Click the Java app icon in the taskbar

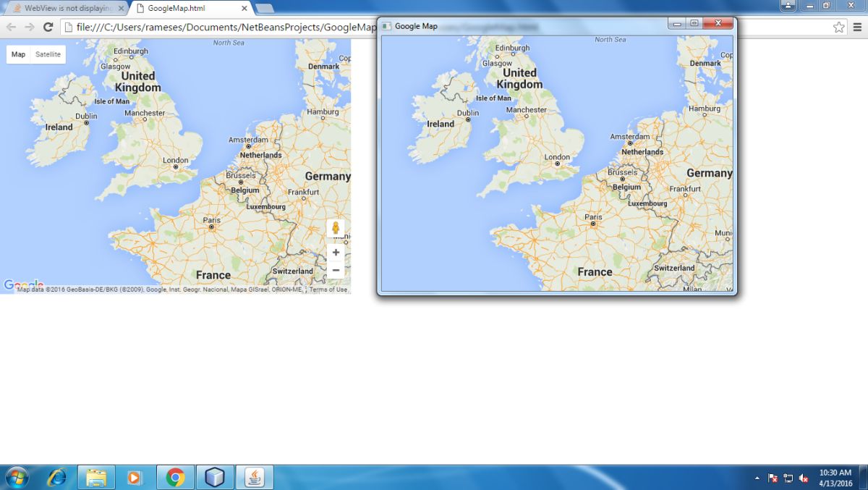[x=255, y=477]
